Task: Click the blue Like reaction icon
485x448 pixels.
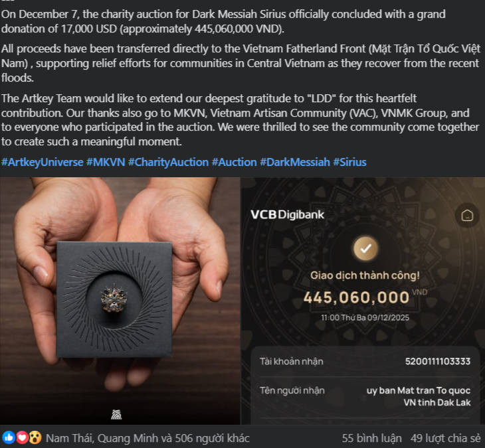Action: (9, 437)
